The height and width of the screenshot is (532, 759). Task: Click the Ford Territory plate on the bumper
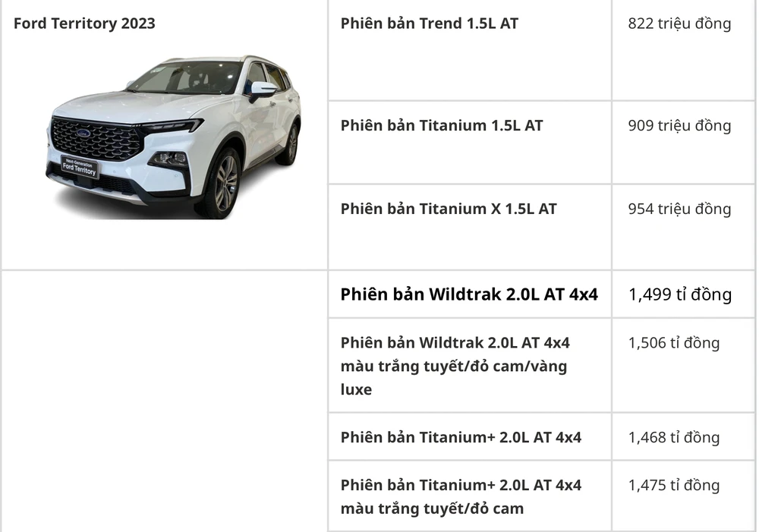79,168
